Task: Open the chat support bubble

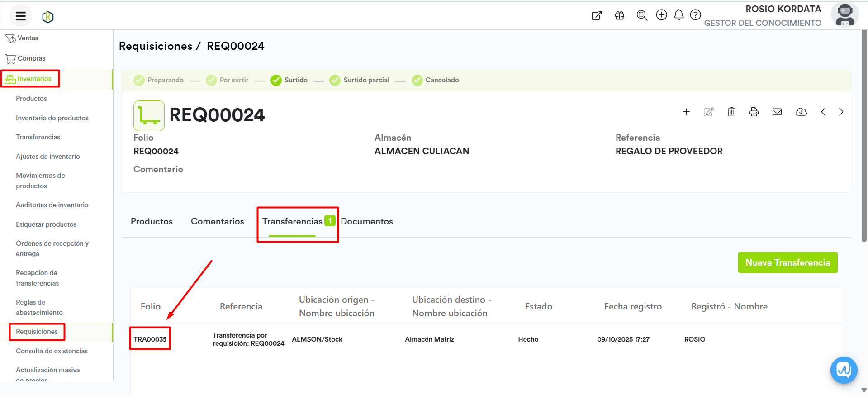Action: 844,370
